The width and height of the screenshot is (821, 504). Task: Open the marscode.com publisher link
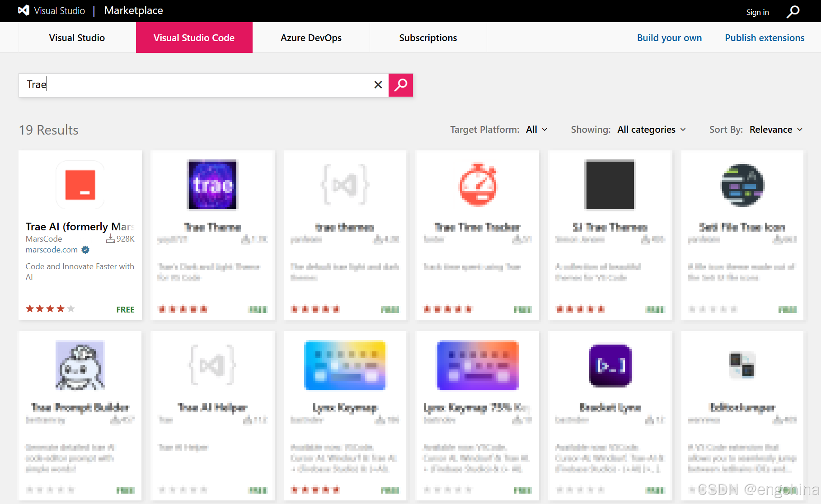tap(52, 250)
